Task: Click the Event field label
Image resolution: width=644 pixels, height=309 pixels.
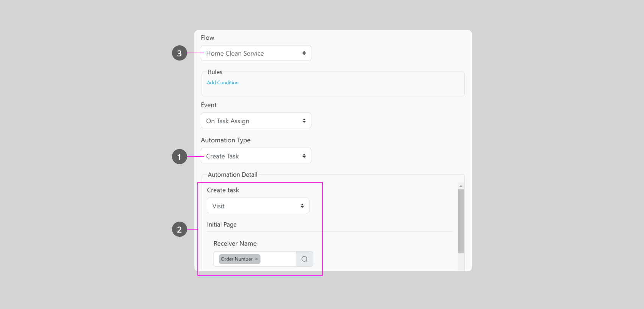Action: pyautogui.click(x=209, y=105)
